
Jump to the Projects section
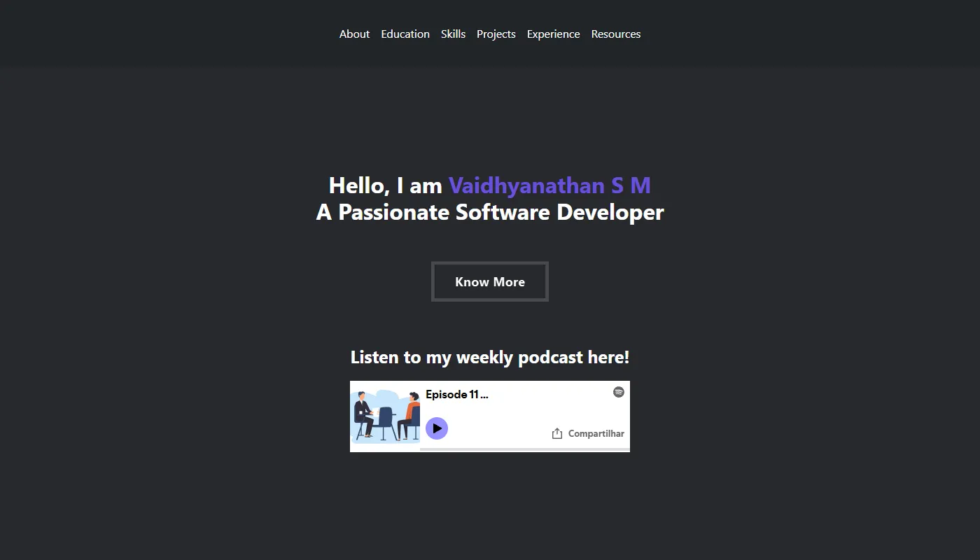point(496,34)
